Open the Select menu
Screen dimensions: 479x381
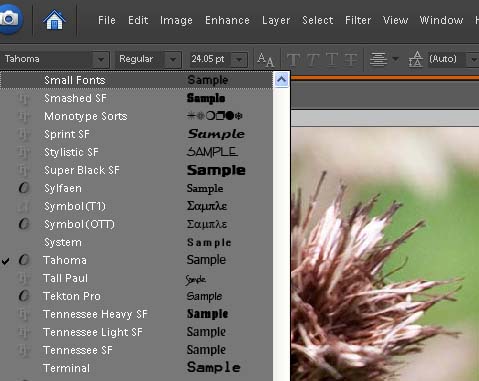coord(318,20)
